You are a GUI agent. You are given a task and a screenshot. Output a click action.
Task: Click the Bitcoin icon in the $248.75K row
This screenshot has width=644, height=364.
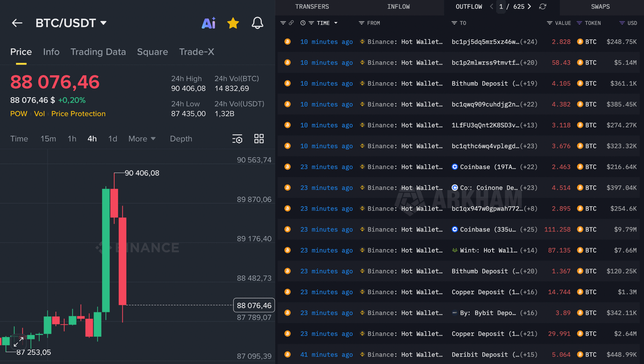tap(288, 41)
